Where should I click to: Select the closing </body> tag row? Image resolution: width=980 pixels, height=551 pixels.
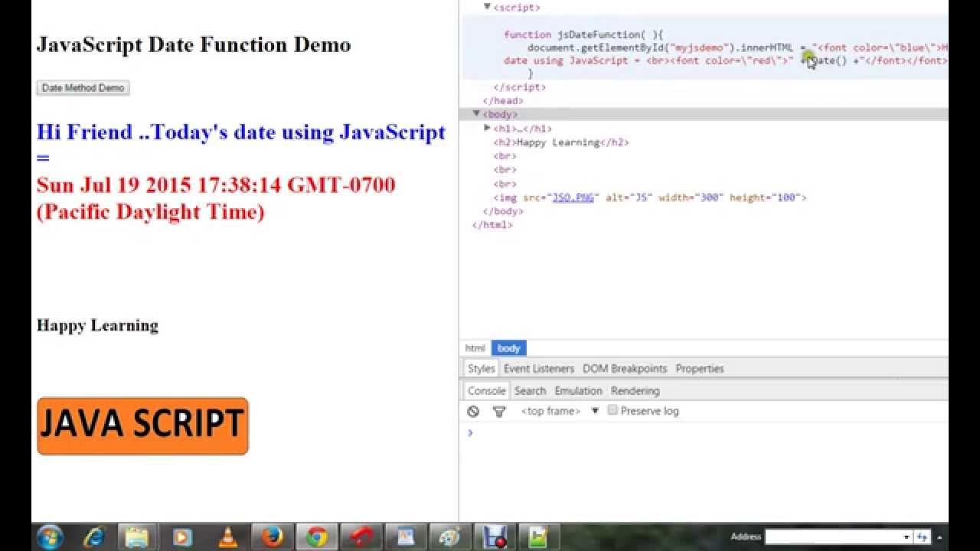(503, 211)
